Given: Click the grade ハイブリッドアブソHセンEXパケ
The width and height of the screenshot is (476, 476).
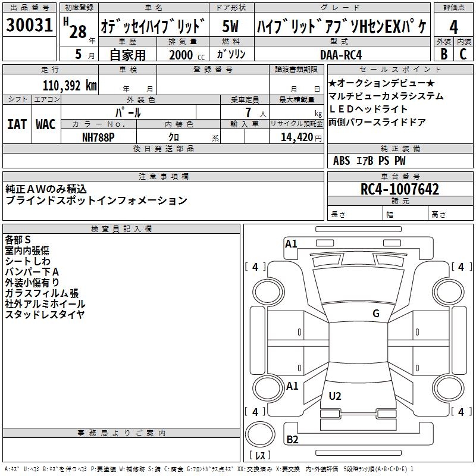Looking at the screenshot, I should click(x=342, y=26).
